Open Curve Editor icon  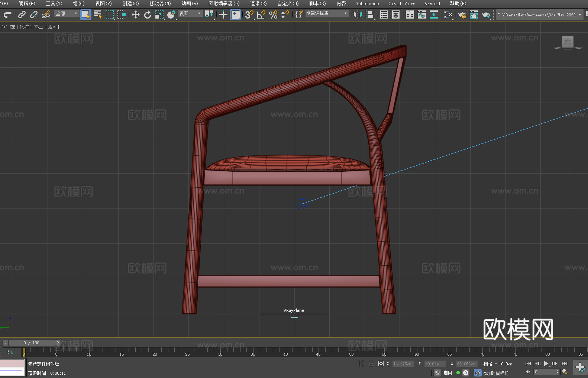(422, 14)
